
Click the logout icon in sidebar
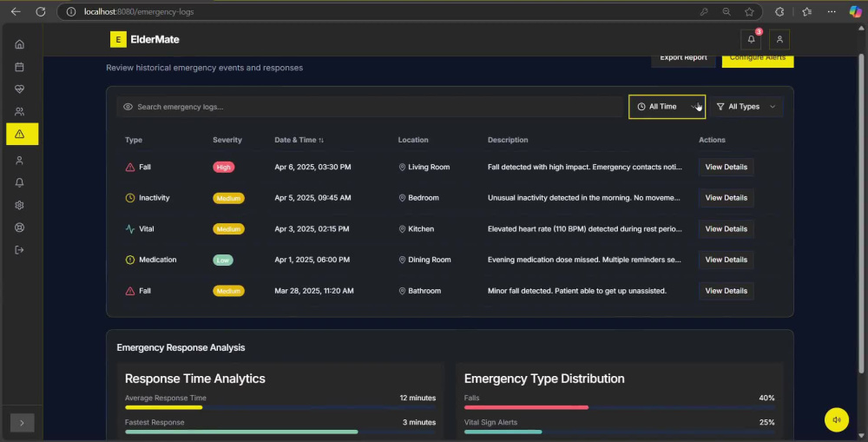coord(19,250)
